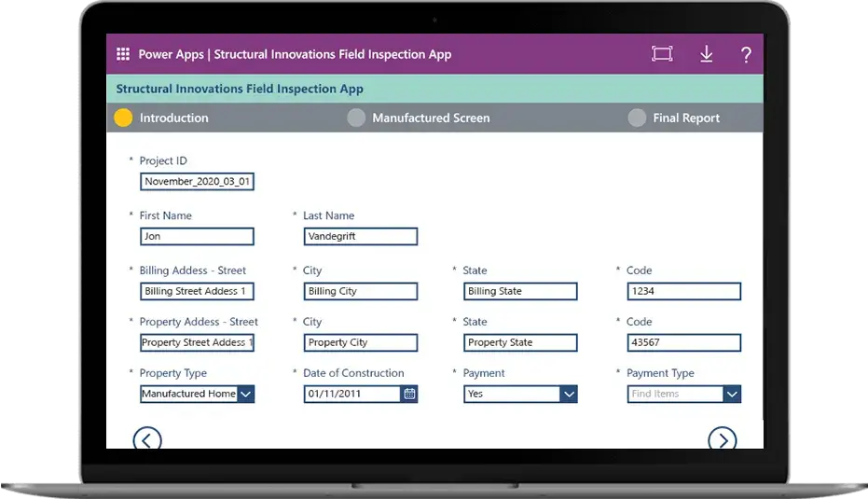Image resolution: width=868 pixels, height=499 pixels.
Task: Click the Property City input field
Action: (x=361, y=343)
